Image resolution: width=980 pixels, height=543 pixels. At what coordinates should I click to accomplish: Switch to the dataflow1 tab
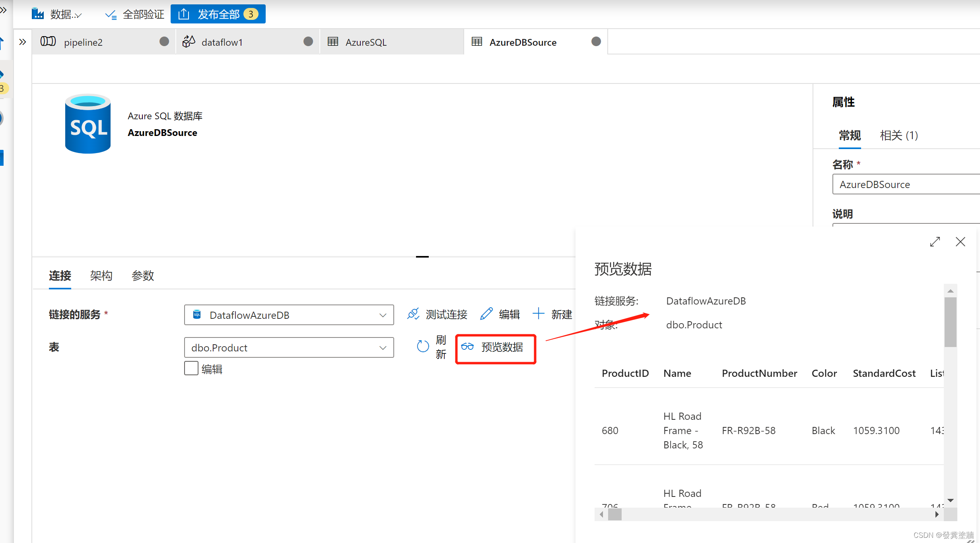click(x=222, y=42)
